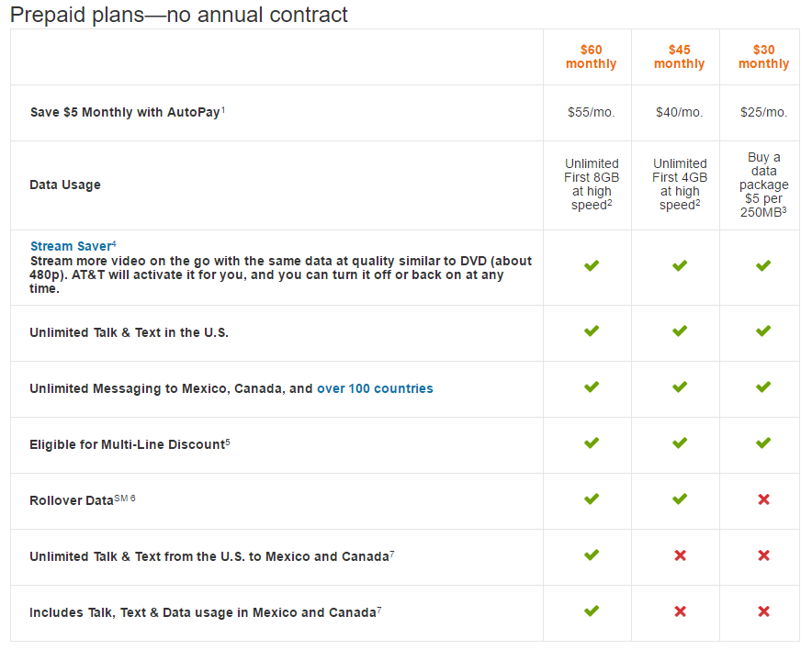Click Unlimited Talk & Text U.S. checkmark for $30 plan

762,331
